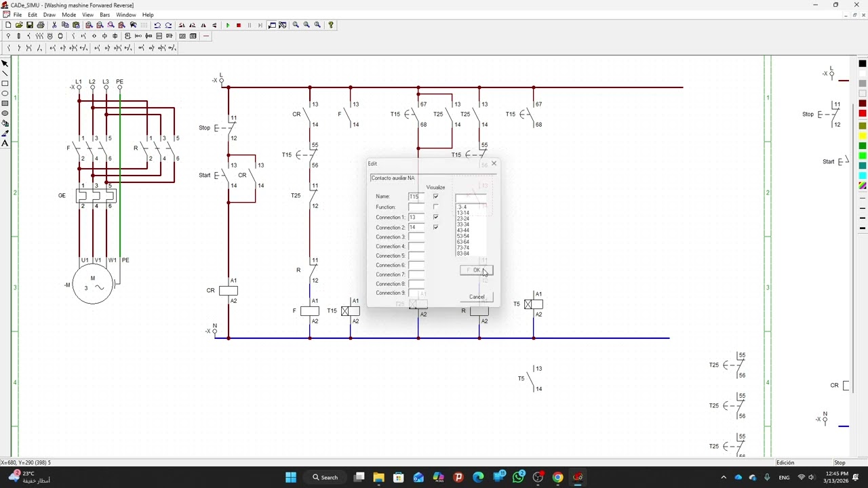Image resolution: width=868 pixels, height=488 pixels.
Task: Open Windows Start menu on taskbar
Action: click(291, 477)
